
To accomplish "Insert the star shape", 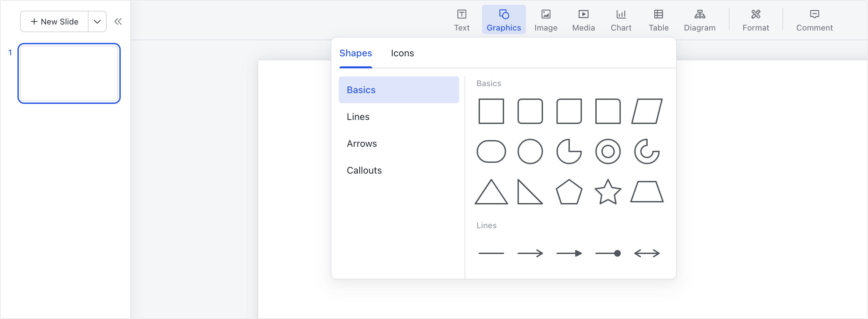I will pos(608,192).
